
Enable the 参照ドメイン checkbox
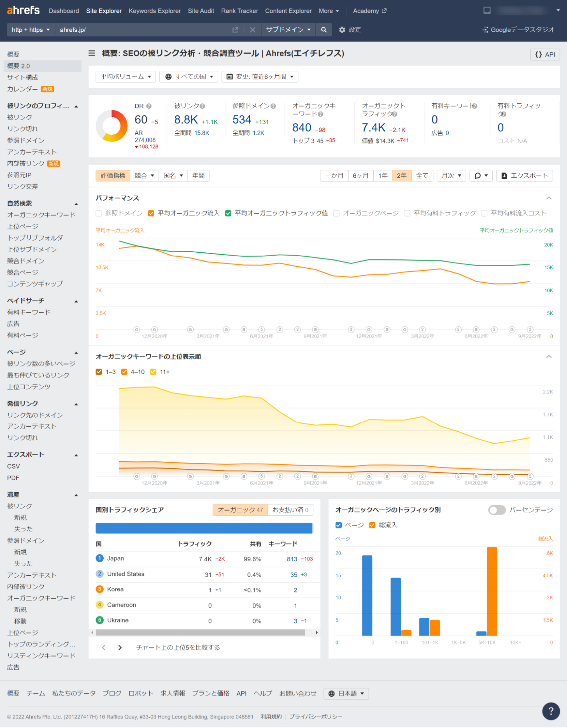coord(99,213)
